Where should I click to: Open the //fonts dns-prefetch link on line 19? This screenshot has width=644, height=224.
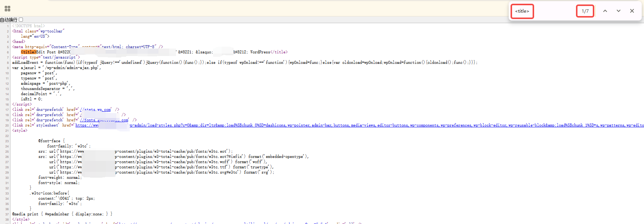pyautogui.click(x=104, y=120)
